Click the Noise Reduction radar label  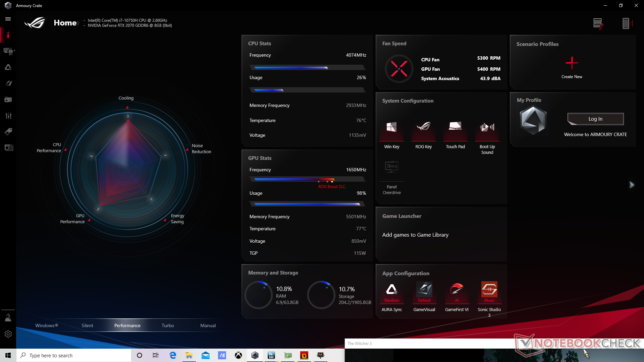coord(201,148)
